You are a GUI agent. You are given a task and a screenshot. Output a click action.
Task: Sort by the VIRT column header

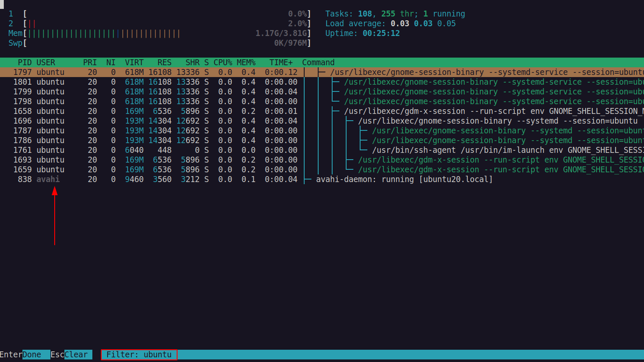134,63
